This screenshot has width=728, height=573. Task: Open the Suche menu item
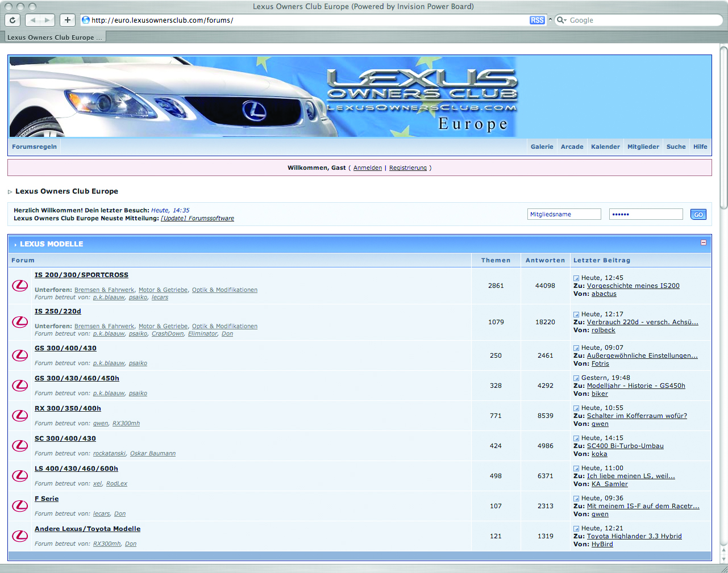tap(676, 147)
